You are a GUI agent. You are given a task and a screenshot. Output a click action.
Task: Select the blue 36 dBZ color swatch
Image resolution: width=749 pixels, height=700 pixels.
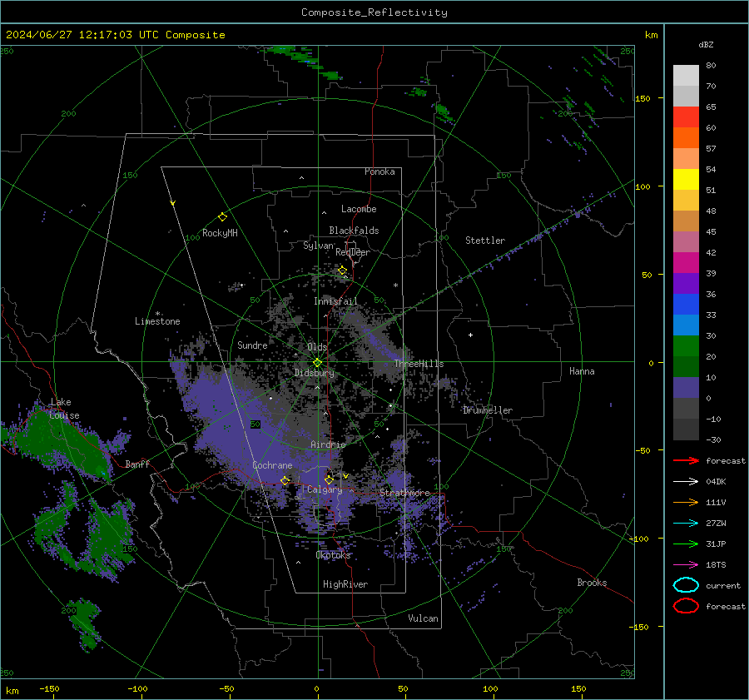686,304
